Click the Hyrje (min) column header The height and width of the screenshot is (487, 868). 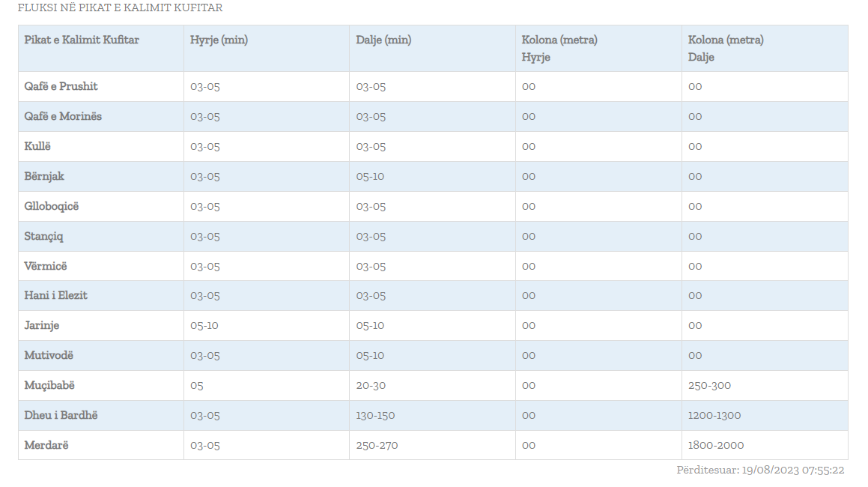[x=219, y=40]
